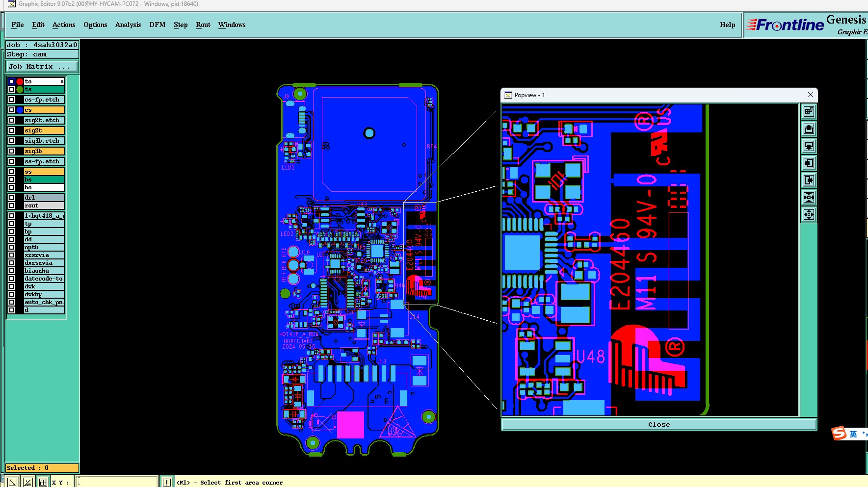
Task: Enable display checkbox for layer rout
Action: (x=12, y=205)
